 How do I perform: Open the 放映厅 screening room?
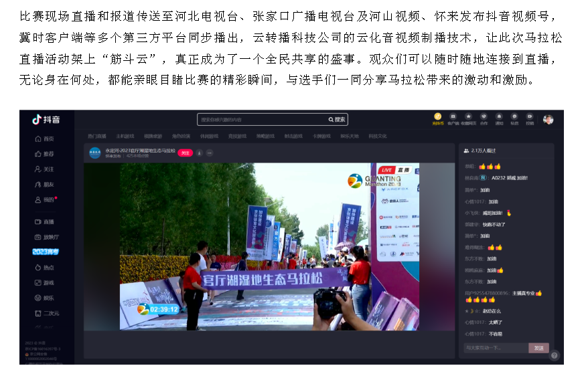46,237
